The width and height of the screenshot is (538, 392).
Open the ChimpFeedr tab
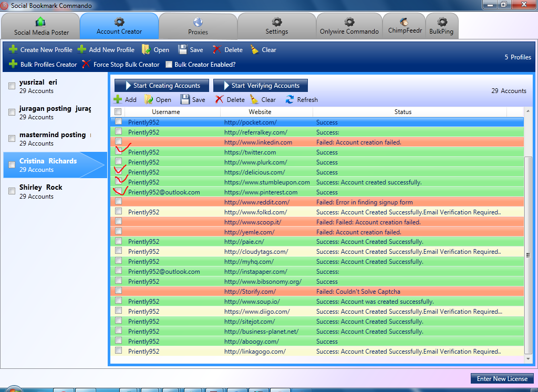(x=405, y=26)
